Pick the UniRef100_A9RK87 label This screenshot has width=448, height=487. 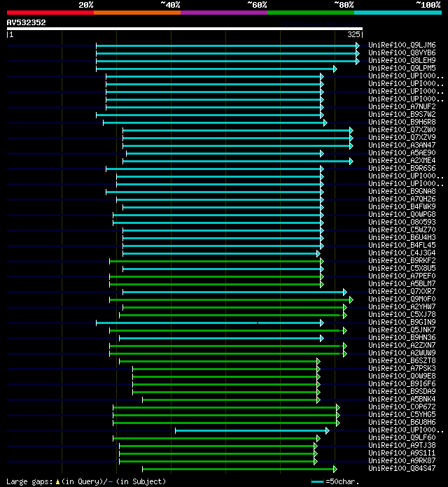pyautogui.click(x=402, y=460)
